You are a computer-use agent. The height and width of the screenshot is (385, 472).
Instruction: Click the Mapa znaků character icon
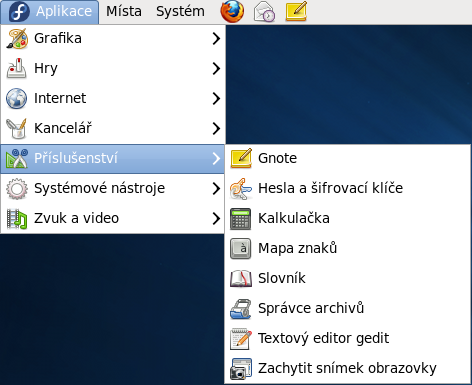(241, 249)
